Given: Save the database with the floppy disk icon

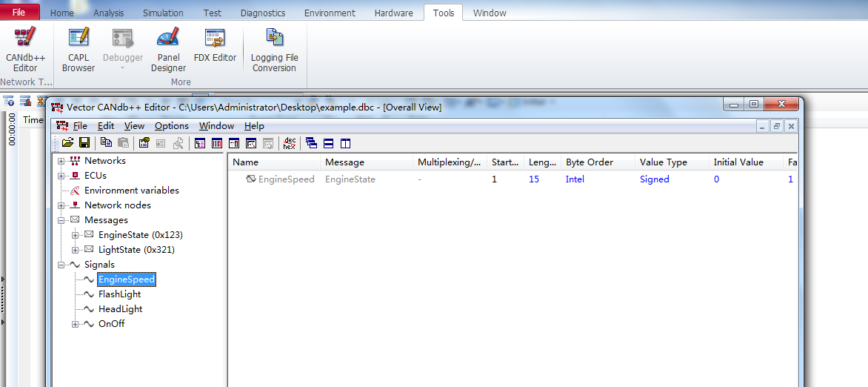Looking at the screenshot, I should (84, 143).
